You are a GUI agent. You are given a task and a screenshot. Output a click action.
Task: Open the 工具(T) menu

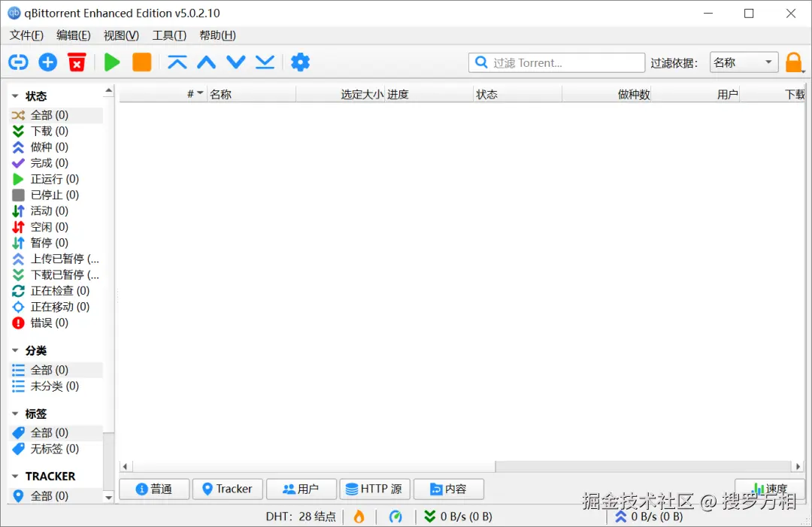click(x=169, y=35)
